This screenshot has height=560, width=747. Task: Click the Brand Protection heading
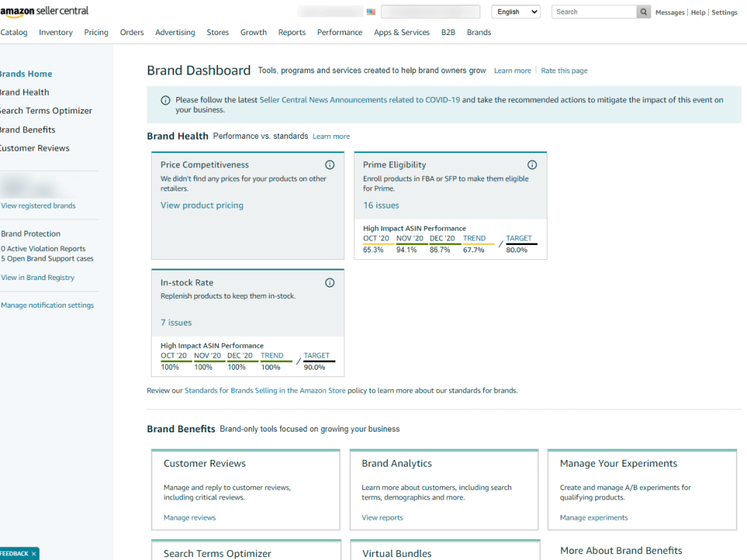pyautogui.click(x=31, y=234)
